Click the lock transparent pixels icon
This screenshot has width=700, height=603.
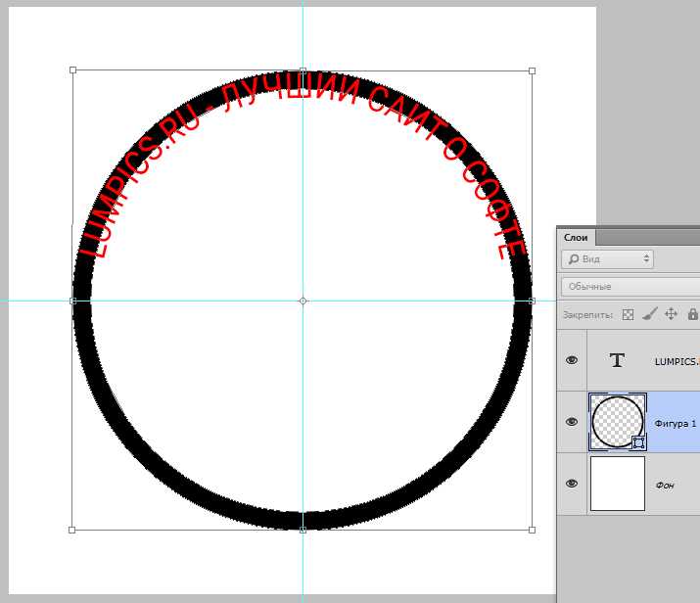(x=629, y=314)
